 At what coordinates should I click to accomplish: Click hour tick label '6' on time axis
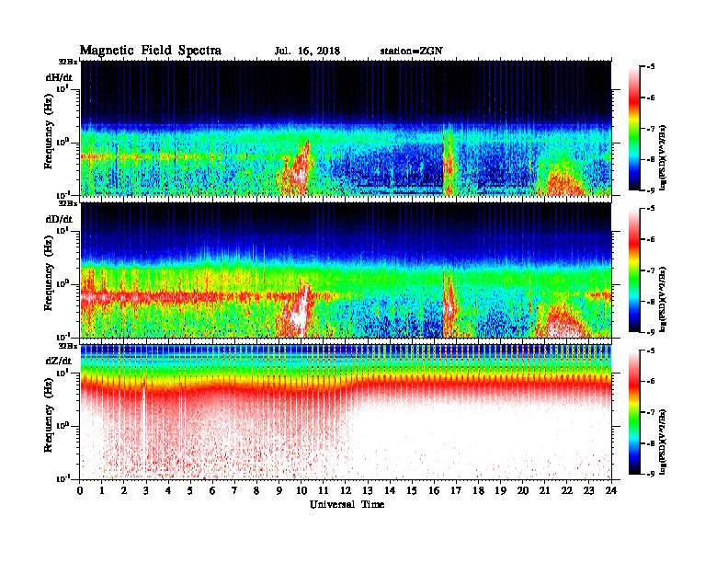click(x=212, y=491)
